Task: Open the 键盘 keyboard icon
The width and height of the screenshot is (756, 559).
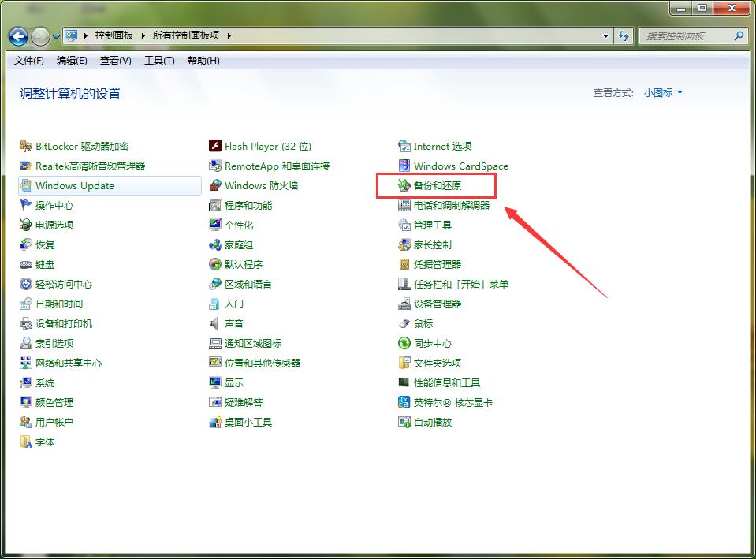Action: click(25, 264)
